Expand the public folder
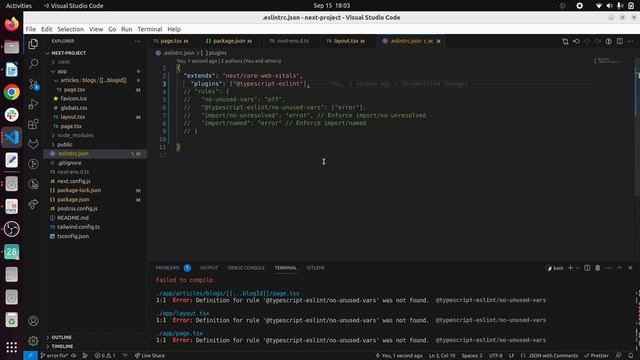This screenshot has height=360, width=640. point(64,144)
